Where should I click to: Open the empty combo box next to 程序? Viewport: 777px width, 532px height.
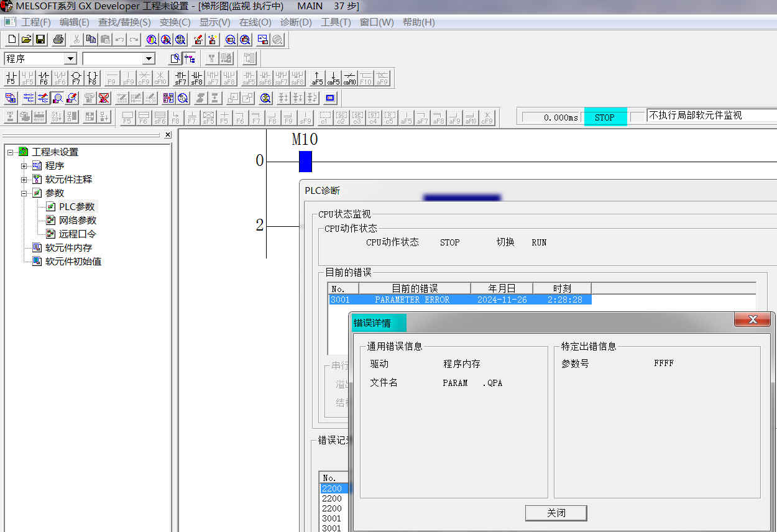click(149, 58)
